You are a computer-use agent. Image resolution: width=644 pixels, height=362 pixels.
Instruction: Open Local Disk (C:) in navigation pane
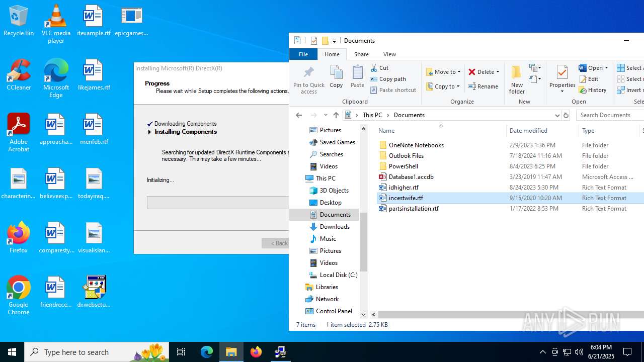(339, 275)
